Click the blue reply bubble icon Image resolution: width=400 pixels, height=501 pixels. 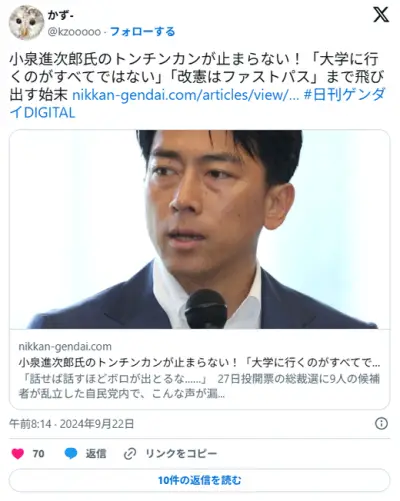pyautogui.click(x=71, y=454)
